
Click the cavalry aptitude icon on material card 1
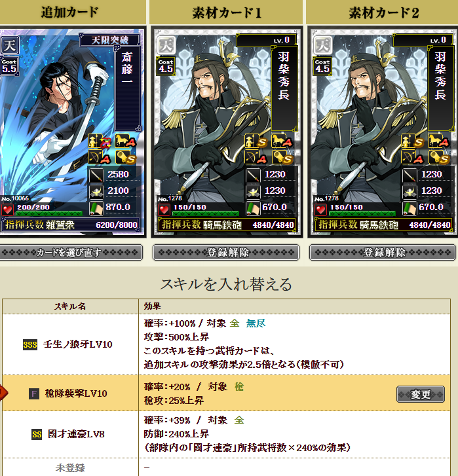(x=281, y=141)
